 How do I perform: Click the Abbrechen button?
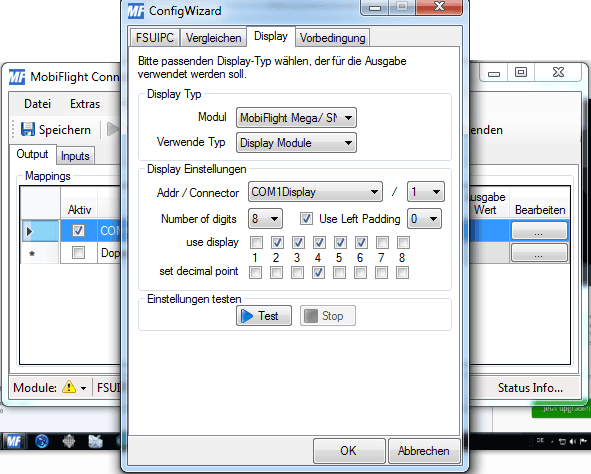(x=424, y=451)
